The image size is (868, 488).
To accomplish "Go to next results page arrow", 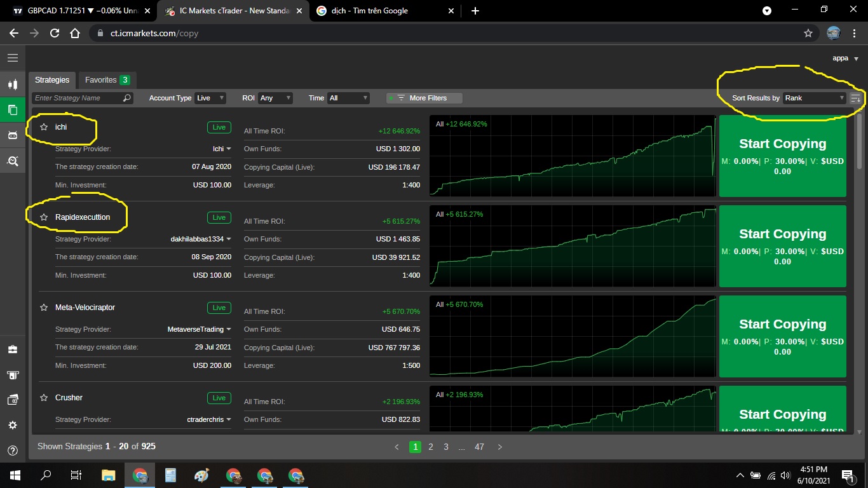I will (x=500, y=447).
